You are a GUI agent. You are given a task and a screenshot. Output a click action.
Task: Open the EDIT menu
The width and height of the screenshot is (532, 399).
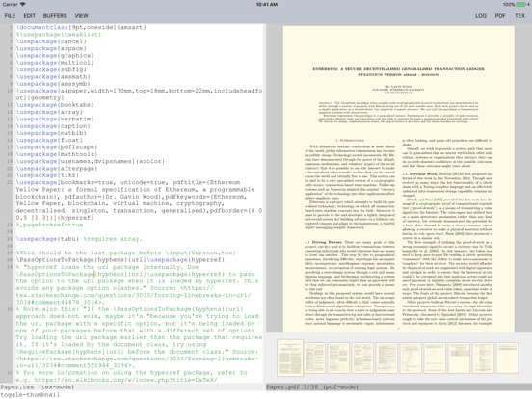(x=30, y=16)
